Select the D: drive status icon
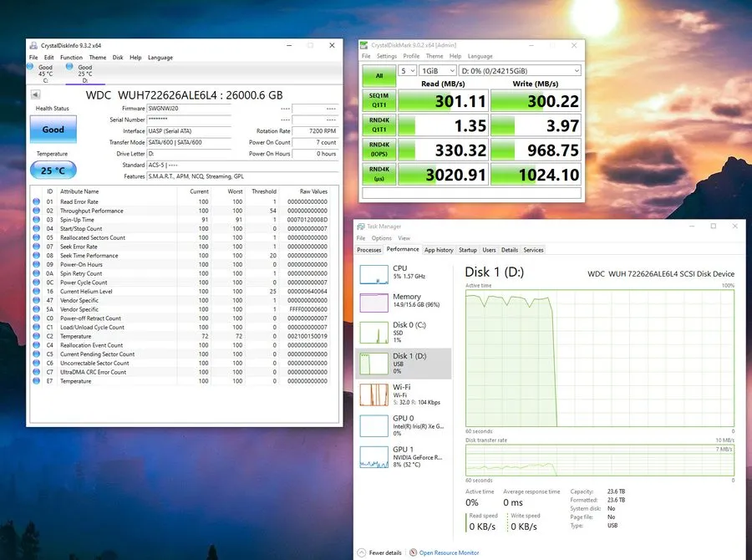The height and width of the screenshot is (560, 752). point(69,66)
